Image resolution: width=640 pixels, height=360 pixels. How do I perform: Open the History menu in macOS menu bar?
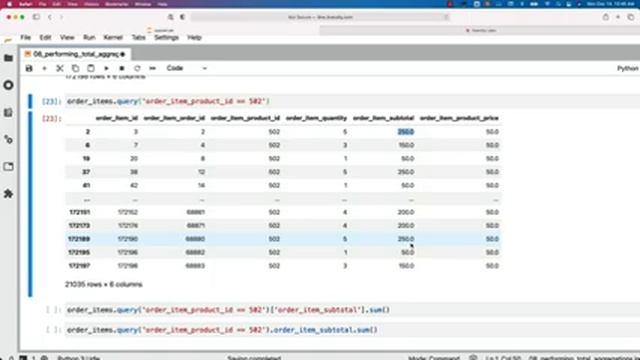coord(91,4)
